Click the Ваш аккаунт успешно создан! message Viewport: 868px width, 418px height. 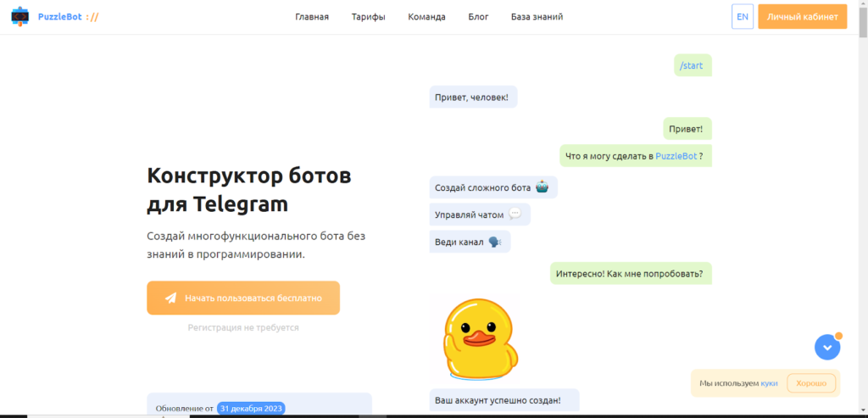click(x=504, y=399)
